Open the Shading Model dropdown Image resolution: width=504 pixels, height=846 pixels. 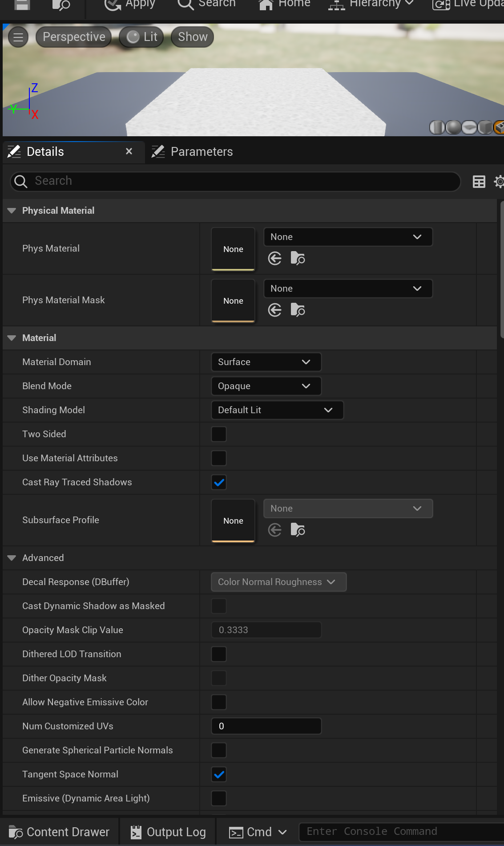pyautogui.click(x=277, y=410)
